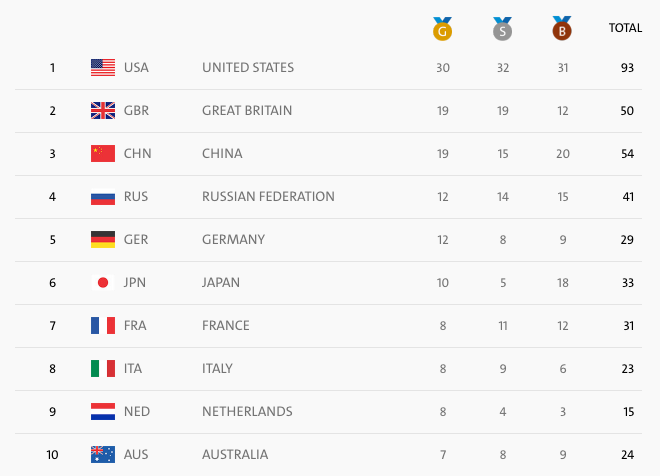Click the bronze medal column icon
660x476 pixels.
[x=562, y=29]
